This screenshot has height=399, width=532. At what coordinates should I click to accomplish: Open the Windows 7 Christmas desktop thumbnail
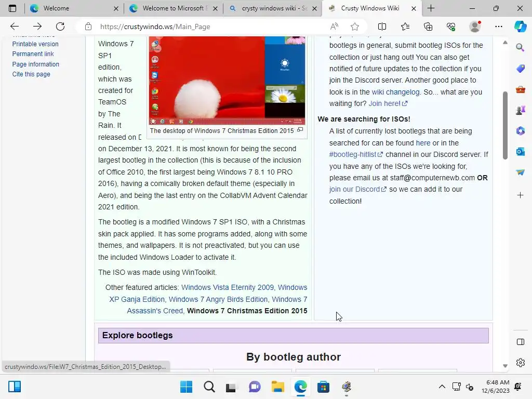click(227, 81)
